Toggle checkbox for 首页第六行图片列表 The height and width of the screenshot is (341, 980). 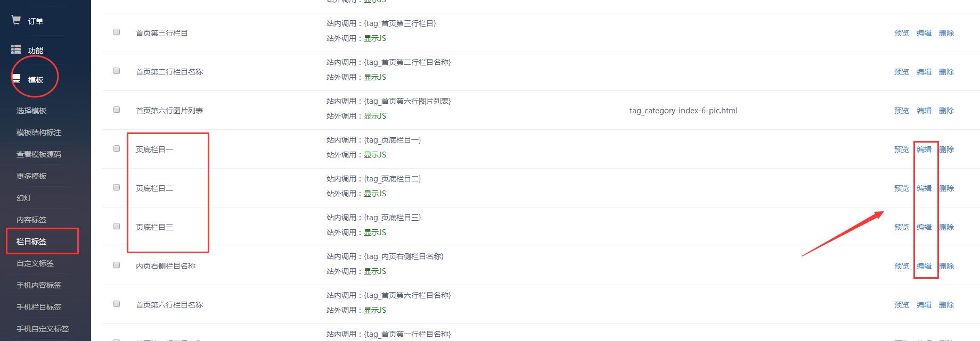click(x=117, y=110)
